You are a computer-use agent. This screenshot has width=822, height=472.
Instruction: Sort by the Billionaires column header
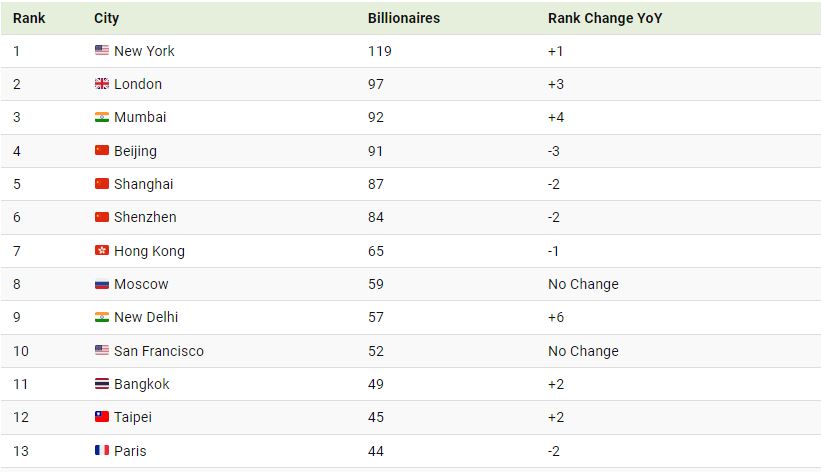click(403, 18)
